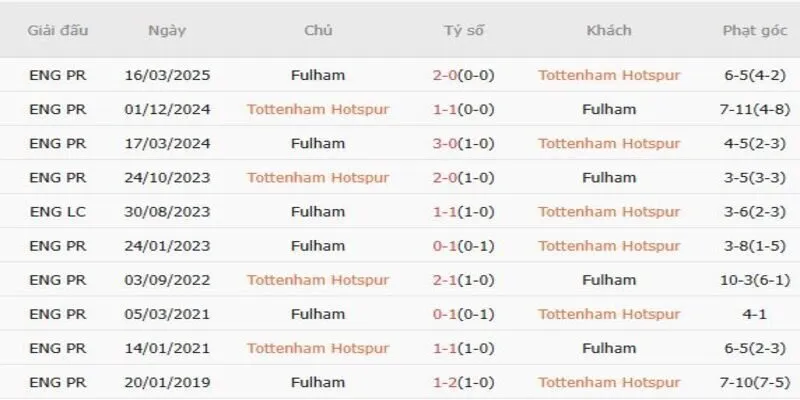
Task: Click the 4-1 corner count cell
Action: coord(755,314)
